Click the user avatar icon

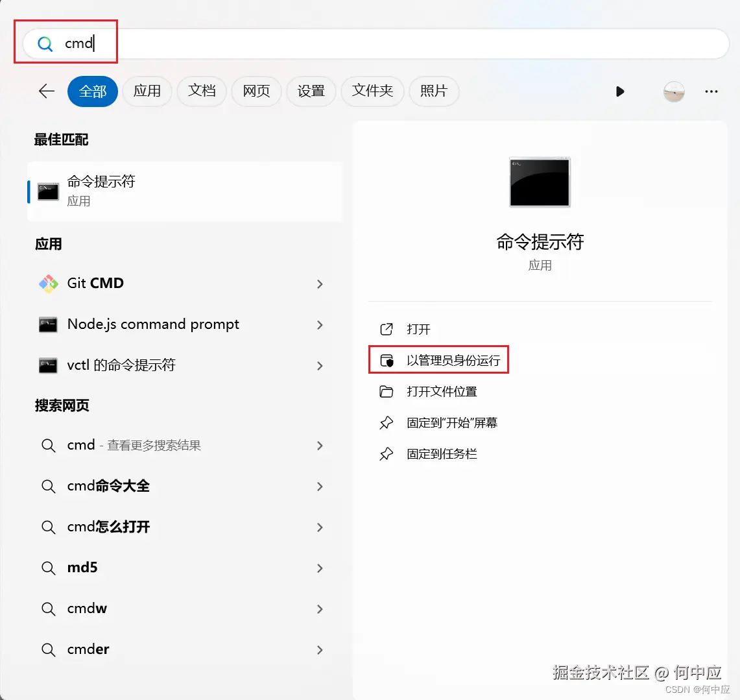pos(673,91)
